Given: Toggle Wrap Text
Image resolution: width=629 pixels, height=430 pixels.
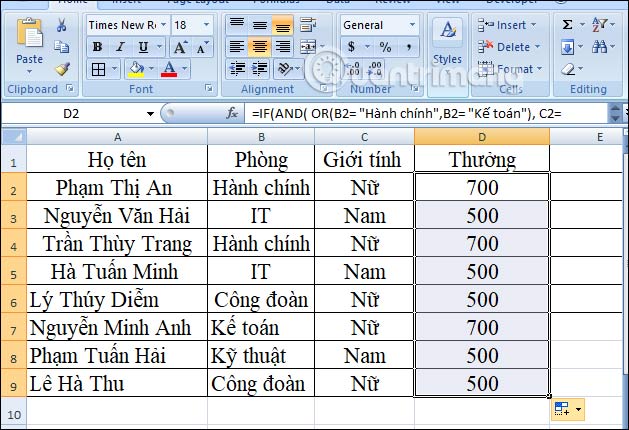Looking at the screenshot, I should click(x=308, y=25).
